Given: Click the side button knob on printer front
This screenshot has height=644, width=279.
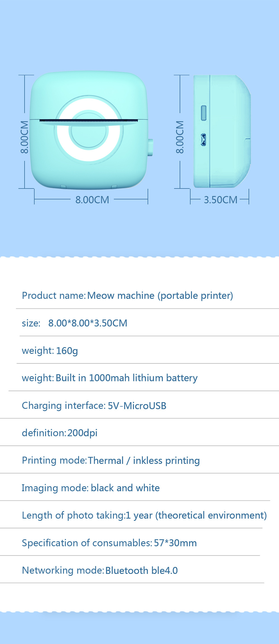Looking at the screenshot, I should [x=150, y=147].
